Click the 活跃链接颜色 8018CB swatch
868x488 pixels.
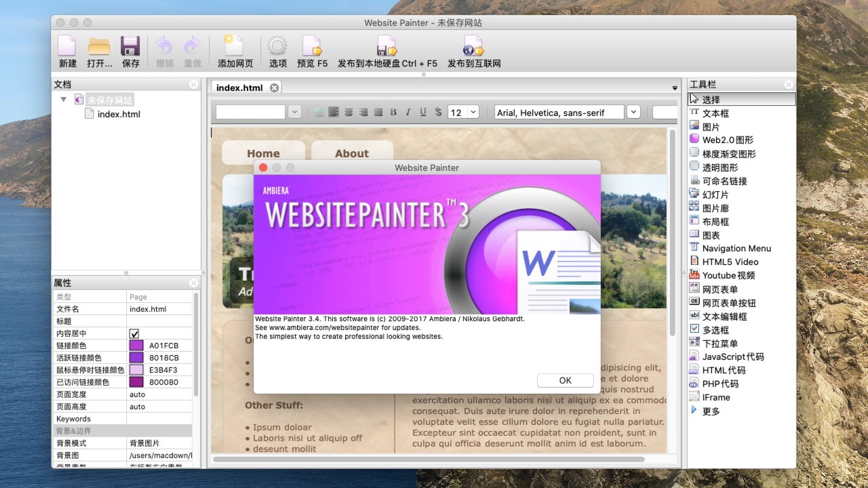click(136, 358)
